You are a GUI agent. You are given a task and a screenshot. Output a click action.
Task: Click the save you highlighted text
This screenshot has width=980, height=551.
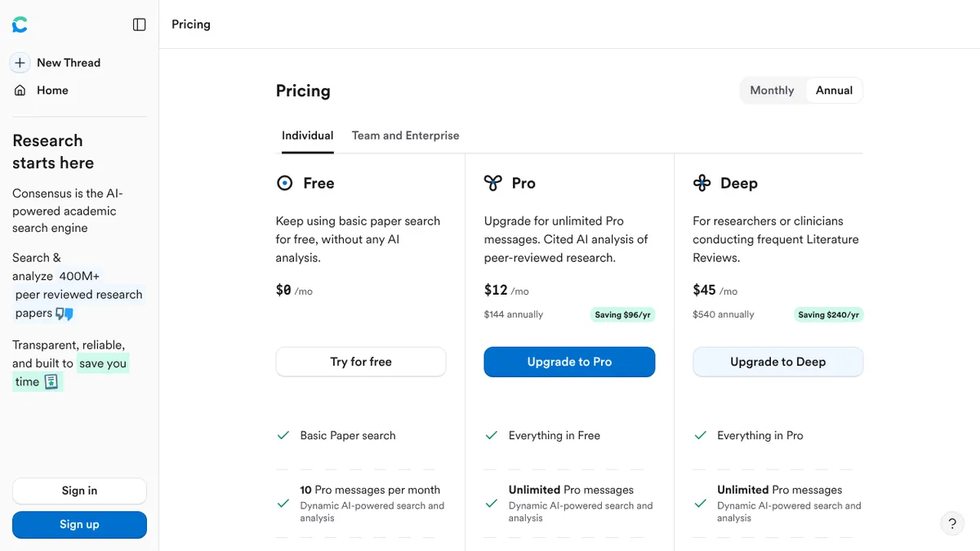[103, 363]
